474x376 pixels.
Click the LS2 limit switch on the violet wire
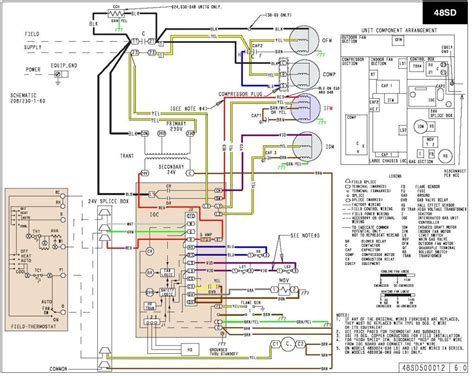(x=287, y=270)
